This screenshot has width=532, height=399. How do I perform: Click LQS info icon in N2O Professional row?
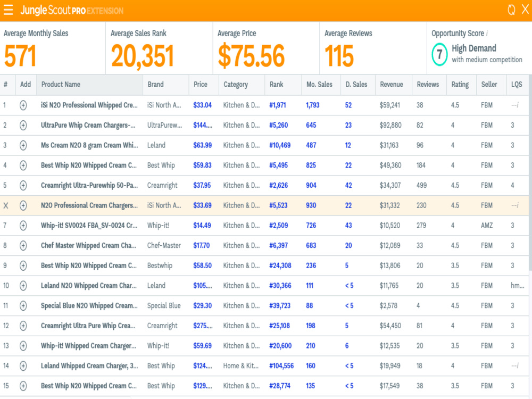coord(517,205)
